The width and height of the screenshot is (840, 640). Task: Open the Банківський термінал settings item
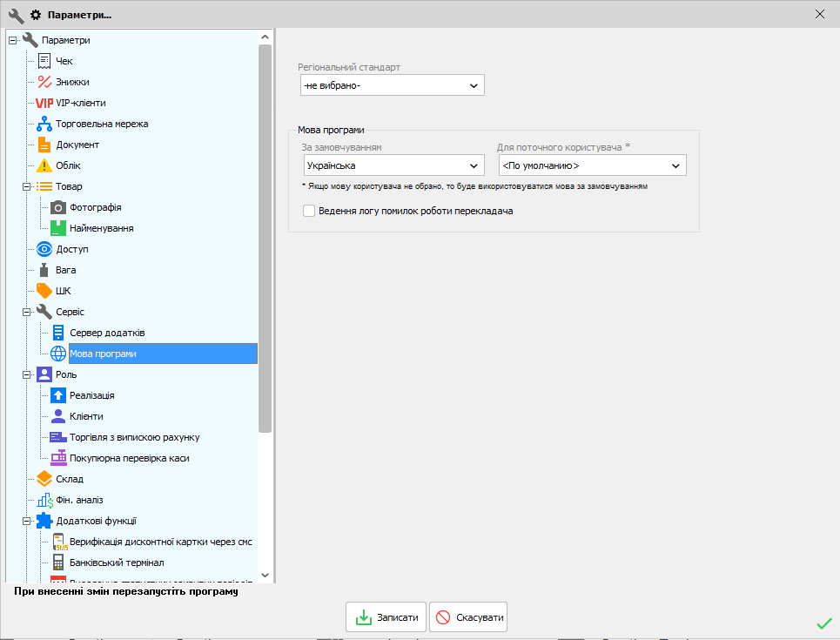[x=117, y=563]
